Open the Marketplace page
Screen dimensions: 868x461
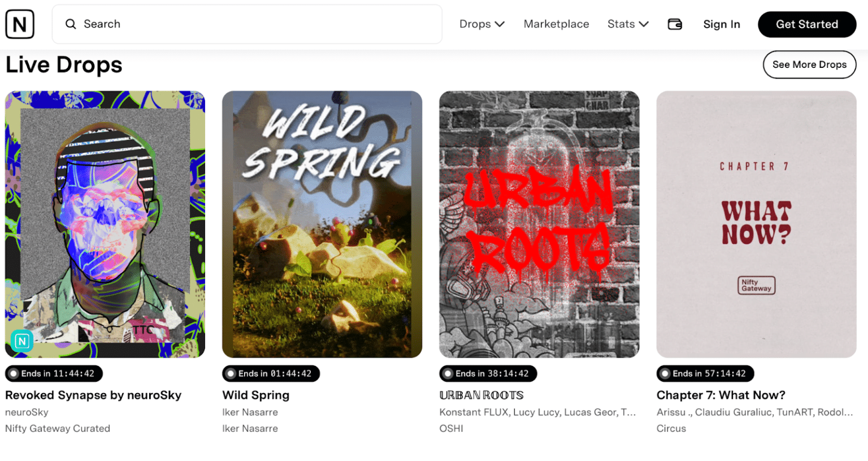[556, 24]
